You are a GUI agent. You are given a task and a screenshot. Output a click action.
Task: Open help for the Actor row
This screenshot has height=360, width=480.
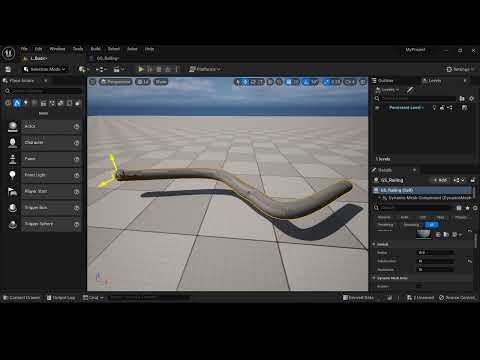[76, 127]
